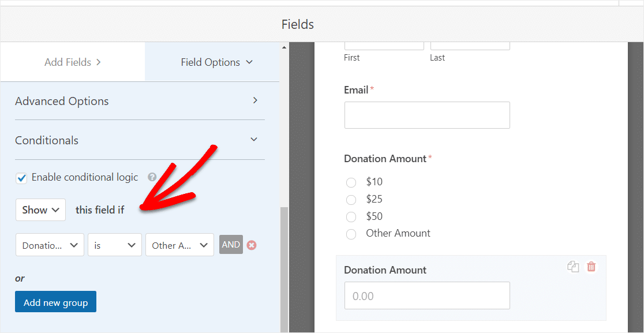Switch to the Field Options tab
This screenshot has width=644, height=333.
point(217,62)
